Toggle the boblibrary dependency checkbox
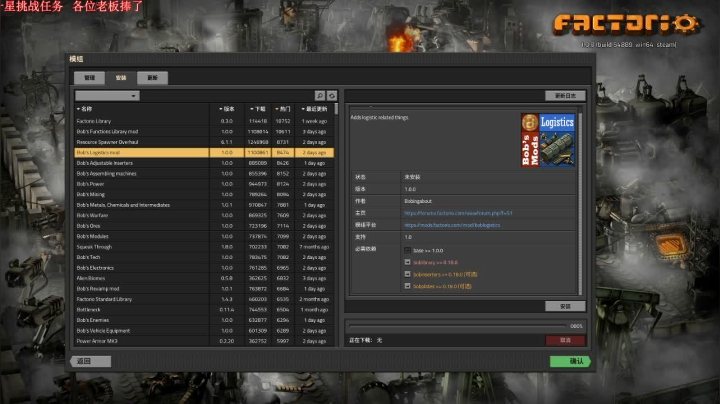 [x=407, y=262]
